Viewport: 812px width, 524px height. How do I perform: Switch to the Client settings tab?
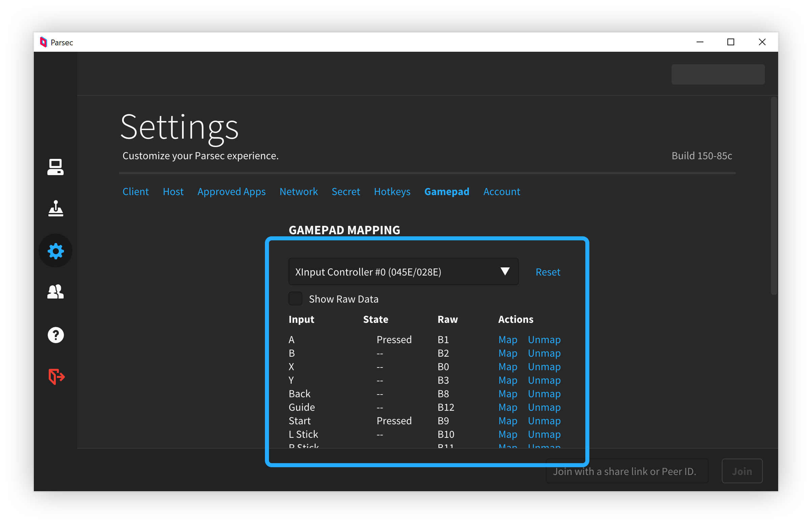tap(135, 192)
